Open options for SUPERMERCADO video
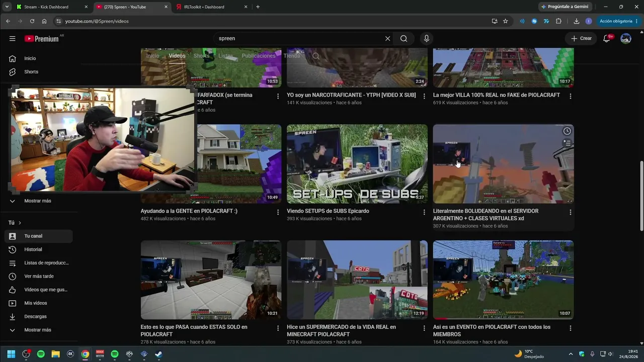Viewport: 644px width, 362px height. tap(424, 328)
